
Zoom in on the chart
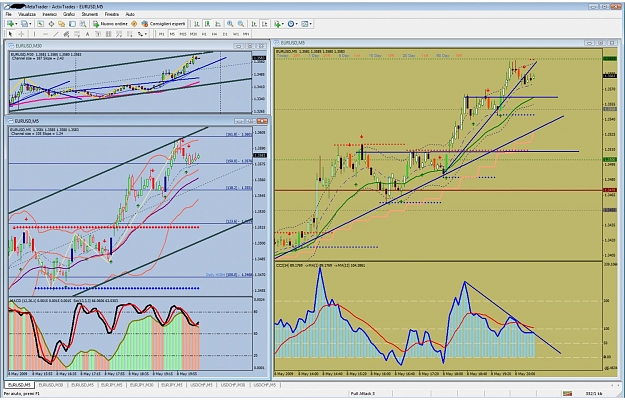coord(230,24)
